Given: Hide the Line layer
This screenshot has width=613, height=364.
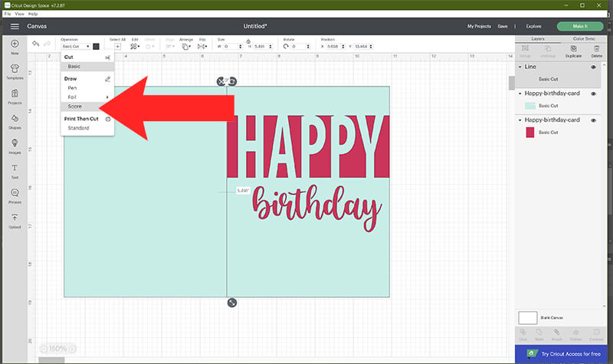Looking at the screenshot, I should pos(593,67).
